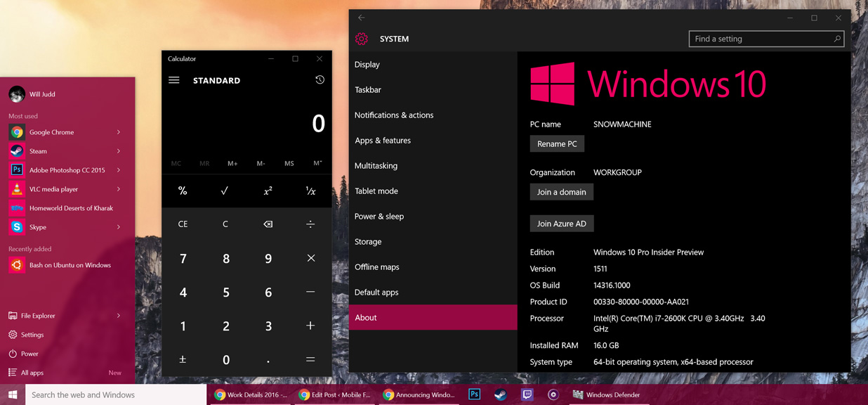Expand Adobe Photoshop CC 2015 jump list arrow
Screen dimensions: 868x405
119,170
